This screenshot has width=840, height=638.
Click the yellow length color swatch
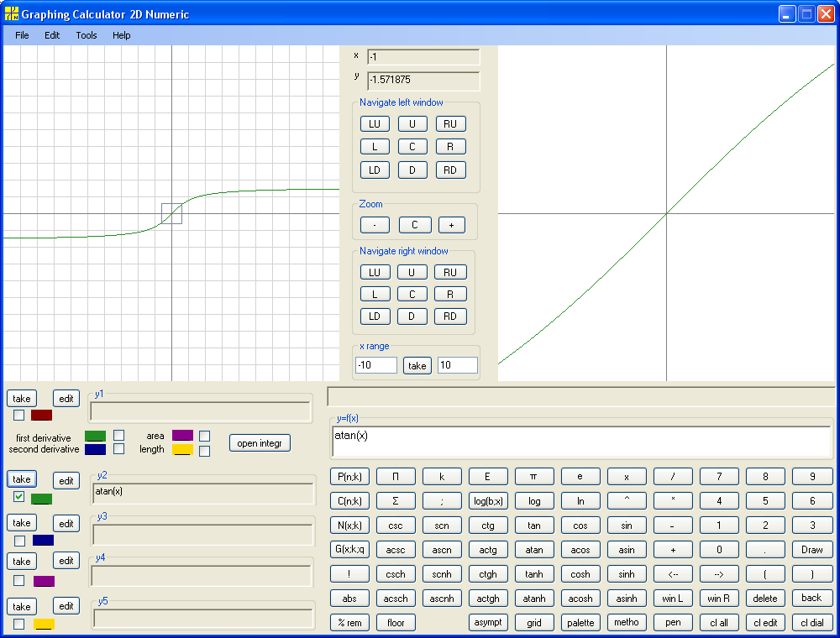(x=182, y=450)
